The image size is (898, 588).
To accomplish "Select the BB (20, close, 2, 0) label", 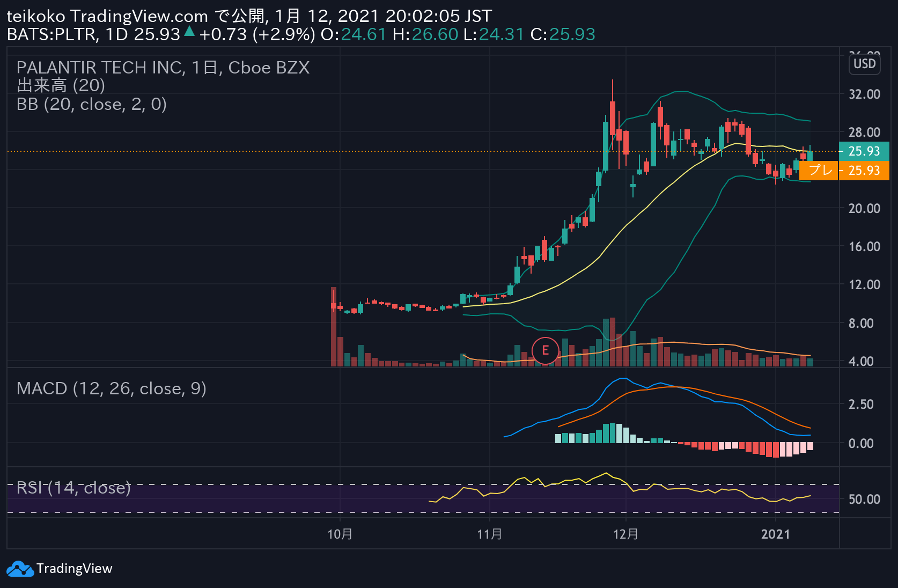I will 92,104.
